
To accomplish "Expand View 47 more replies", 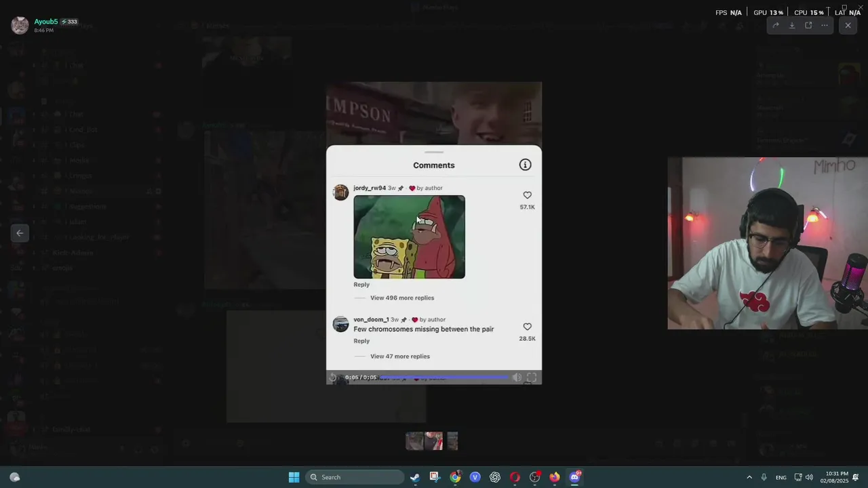I will (400, 357).
